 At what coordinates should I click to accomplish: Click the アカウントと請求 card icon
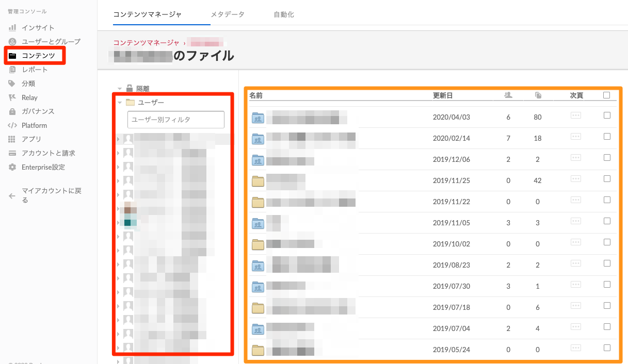pos(12,153)
